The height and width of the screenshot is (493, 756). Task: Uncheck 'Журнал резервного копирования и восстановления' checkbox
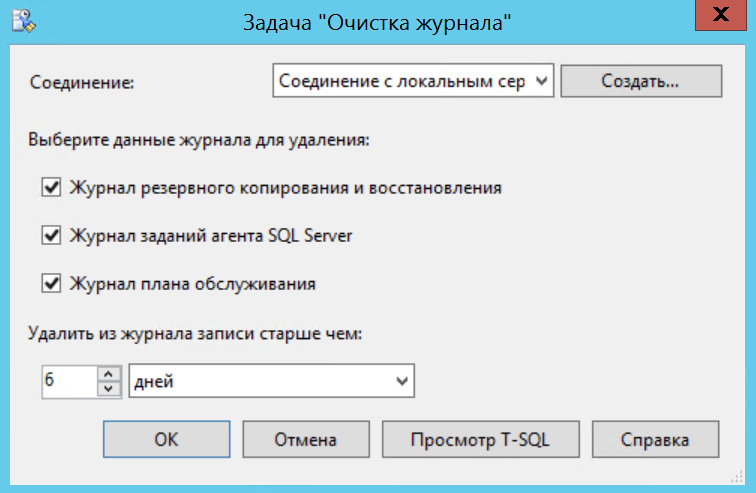51,187
